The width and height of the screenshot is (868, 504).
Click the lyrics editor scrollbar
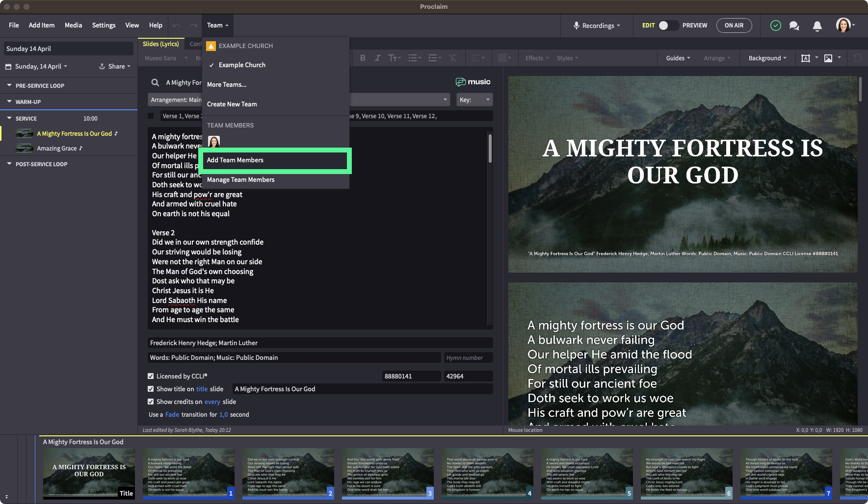coord(490,149)
